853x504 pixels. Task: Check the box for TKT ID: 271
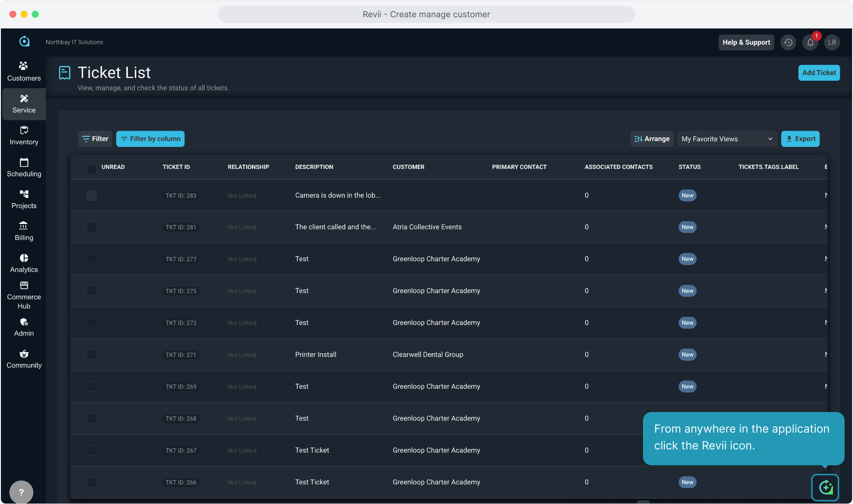pos(91,355)
